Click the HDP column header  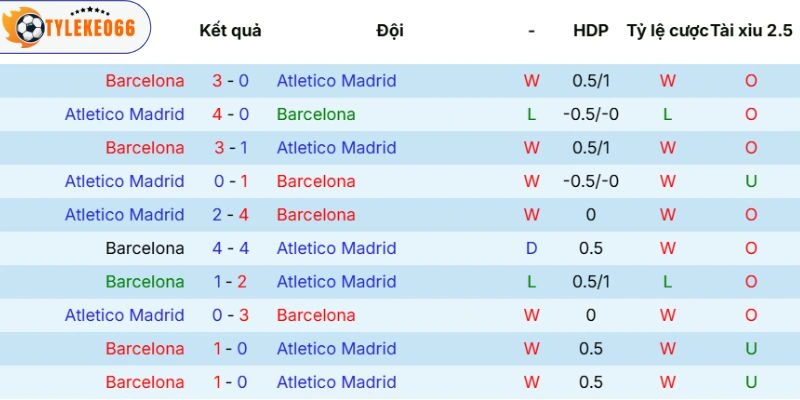point(591,30)
